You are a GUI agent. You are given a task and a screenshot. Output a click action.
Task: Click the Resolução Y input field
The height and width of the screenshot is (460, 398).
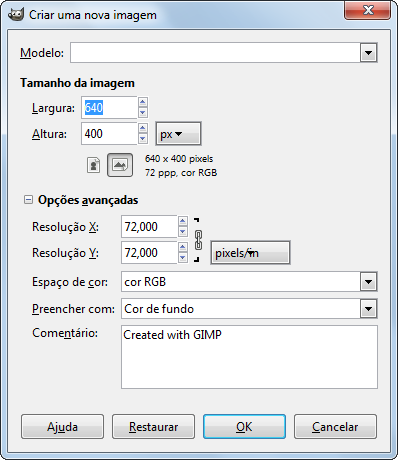click(149, 252)
